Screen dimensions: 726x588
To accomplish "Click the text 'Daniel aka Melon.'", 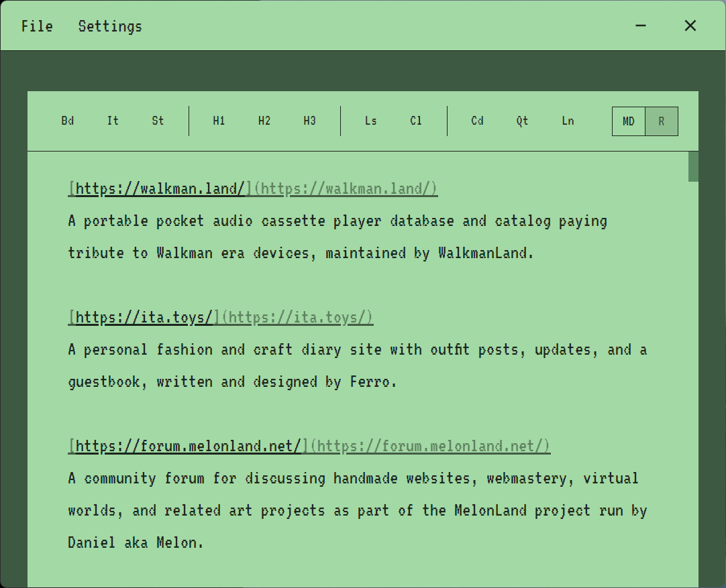I will coord(136,542).
